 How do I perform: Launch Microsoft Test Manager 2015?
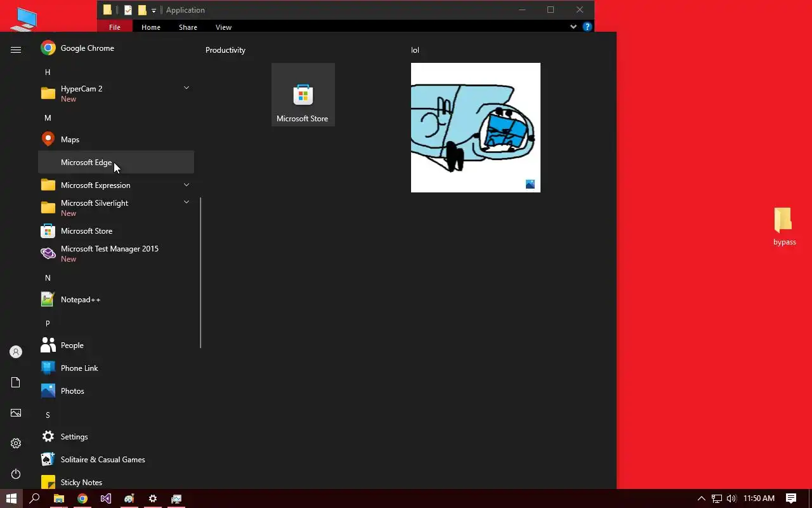click(116, 254)
